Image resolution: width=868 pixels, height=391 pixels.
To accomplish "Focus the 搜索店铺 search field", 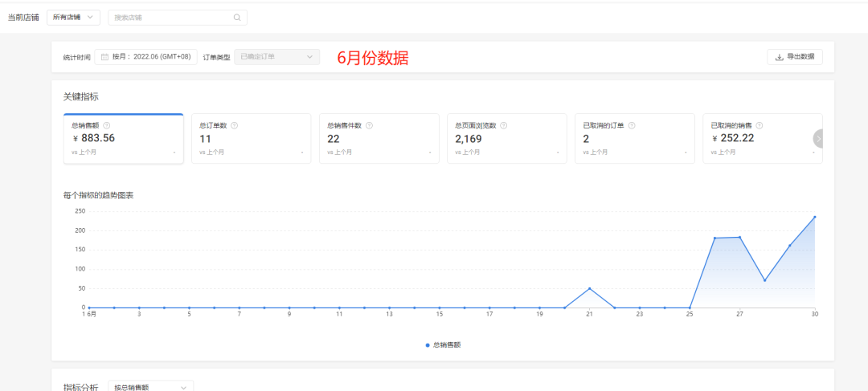I will 178,17.
